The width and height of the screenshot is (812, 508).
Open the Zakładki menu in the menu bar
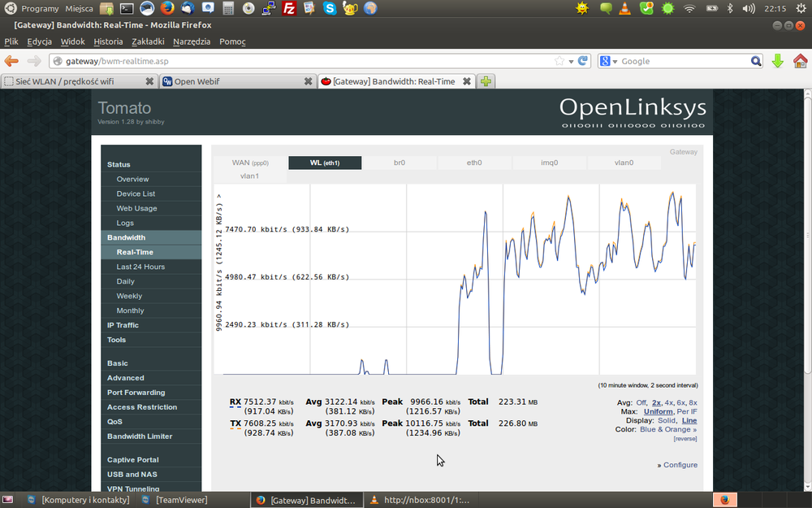(x=148, y=41)
